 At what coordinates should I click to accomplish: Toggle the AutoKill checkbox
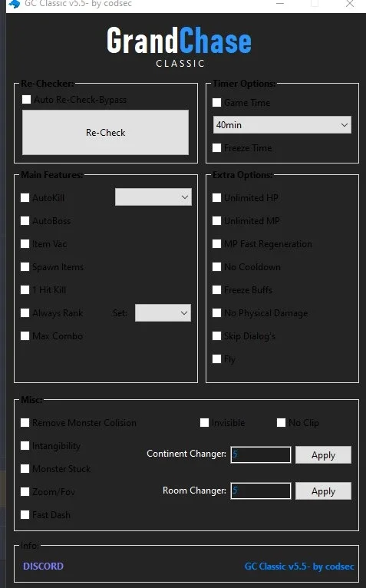point(25,197)
